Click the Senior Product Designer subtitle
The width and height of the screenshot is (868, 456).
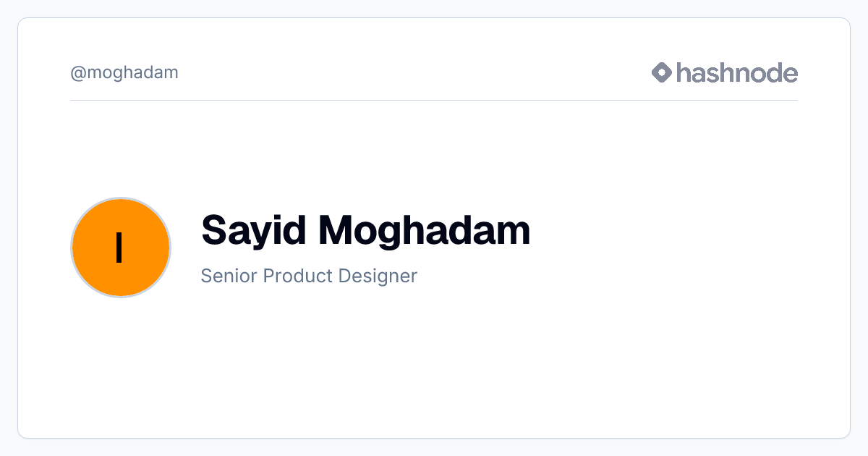[309, 276]
